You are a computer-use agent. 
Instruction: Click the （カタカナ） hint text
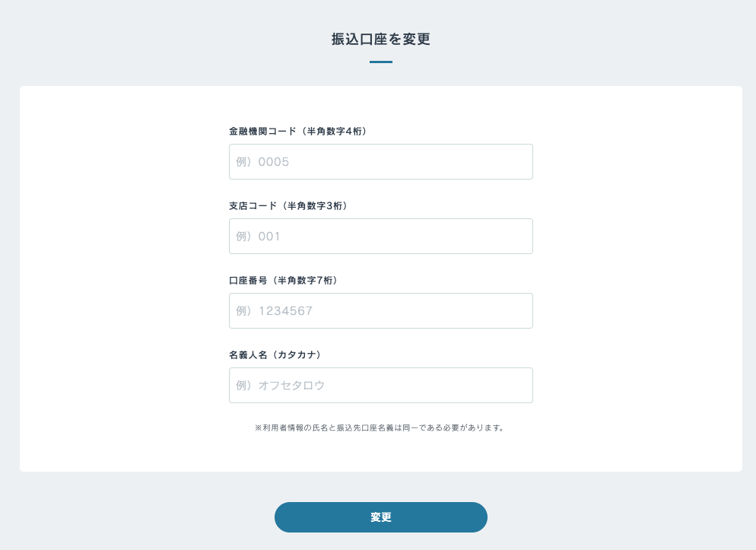tap(297, 355)
